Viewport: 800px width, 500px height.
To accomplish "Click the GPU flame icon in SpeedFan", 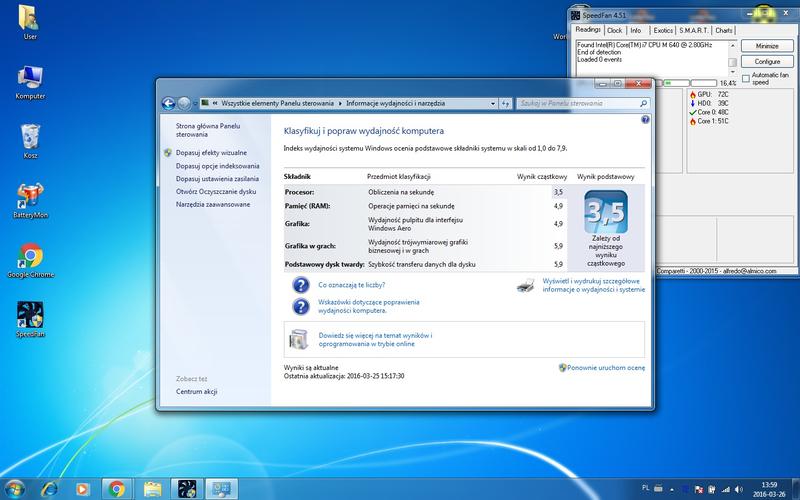I will point(693,95).
